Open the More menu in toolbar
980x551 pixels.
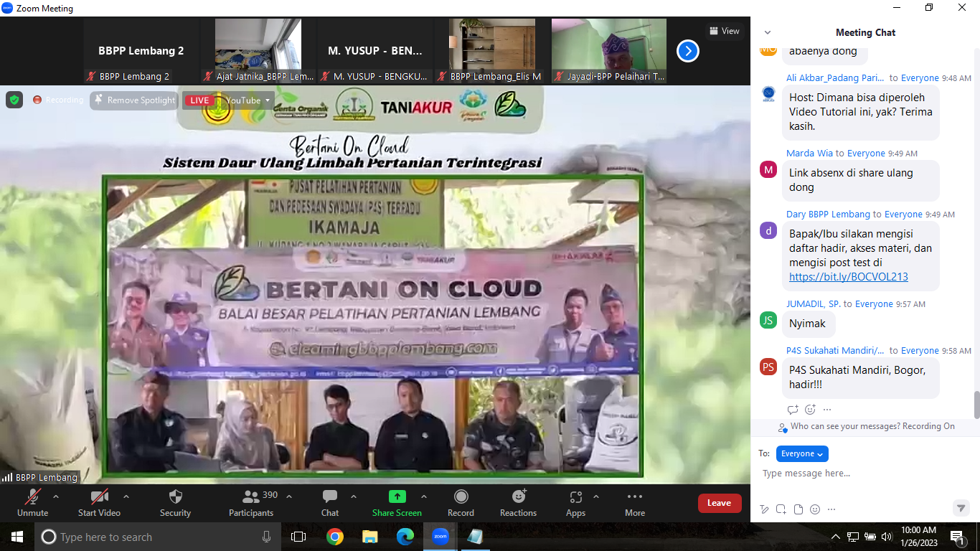click(634, 502)
